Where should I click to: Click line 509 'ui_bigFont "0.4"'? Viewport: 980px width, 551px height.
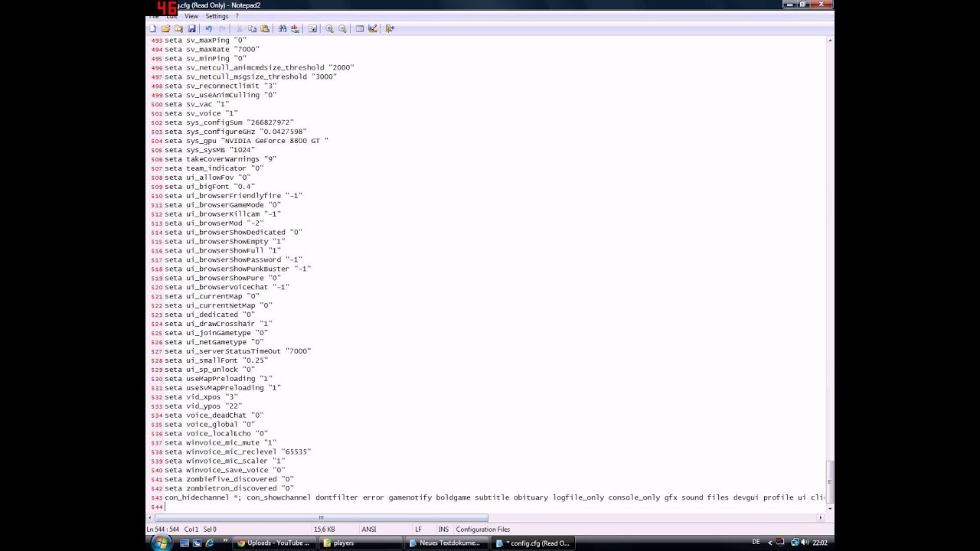coord(209,187)
